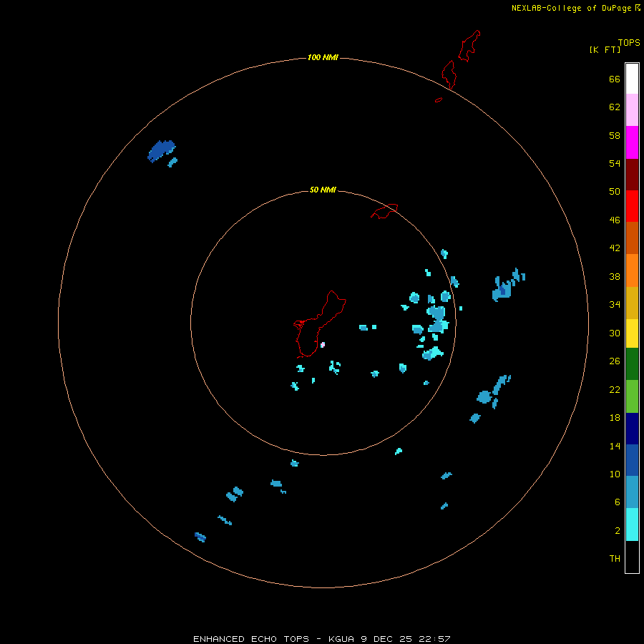Choose the bright orange legend swatch
Image resolution: width=644 pixels, height=644 pixels.
pos(632,270)
